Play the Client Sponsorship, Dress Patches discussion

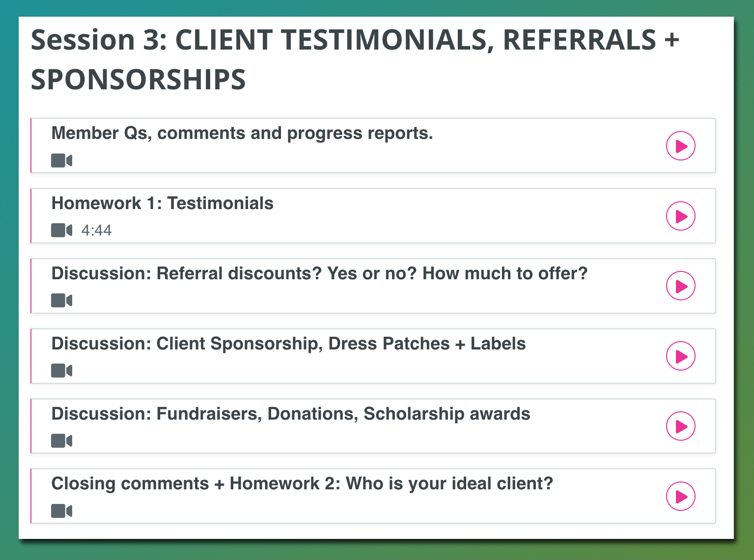point(680,356)
